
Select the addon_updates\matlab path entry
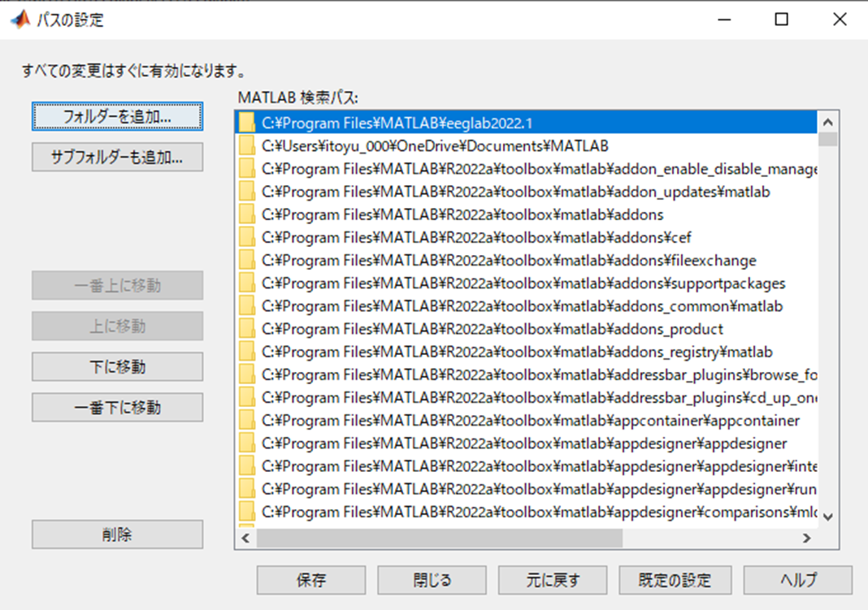pyautogui.click(x=527, y=192)
